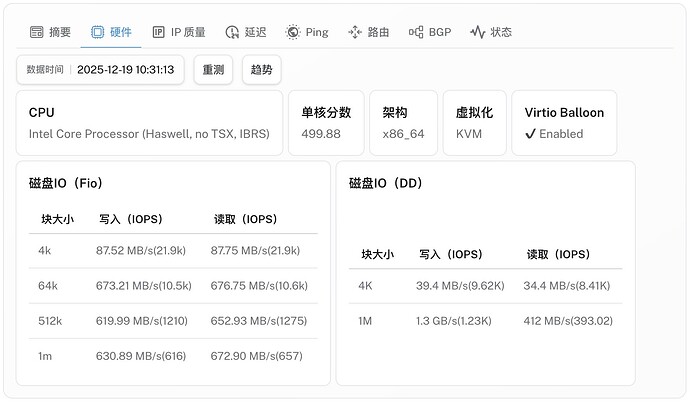Click Fio write value 673.21 MB/s(10.5k)

point(144,286)
